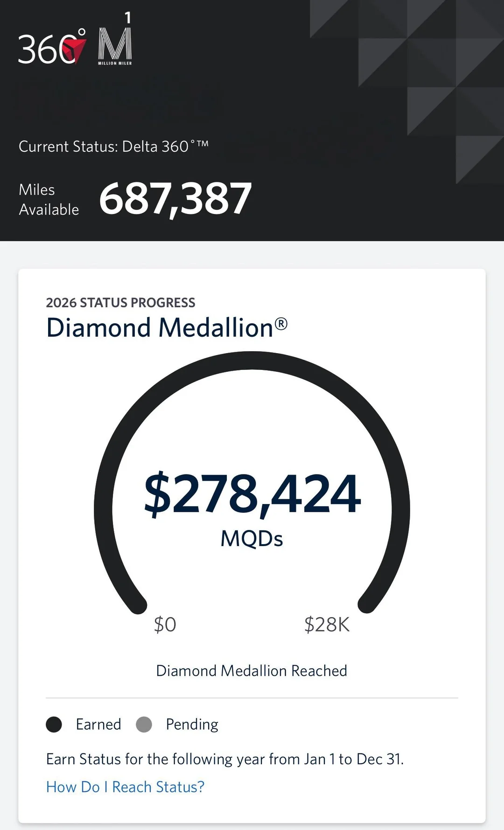The image size is (504, 830).
Task: Select the Current Status: Delta 360° text
Action: point(113,147)
